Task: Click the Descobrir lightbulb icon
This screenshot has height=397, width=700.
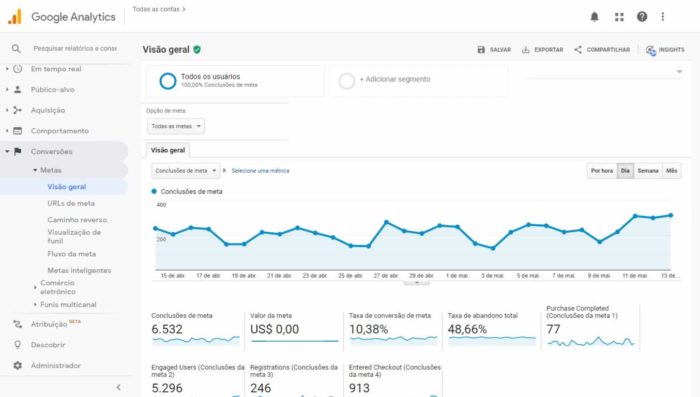Action: (x=17, y=345)
